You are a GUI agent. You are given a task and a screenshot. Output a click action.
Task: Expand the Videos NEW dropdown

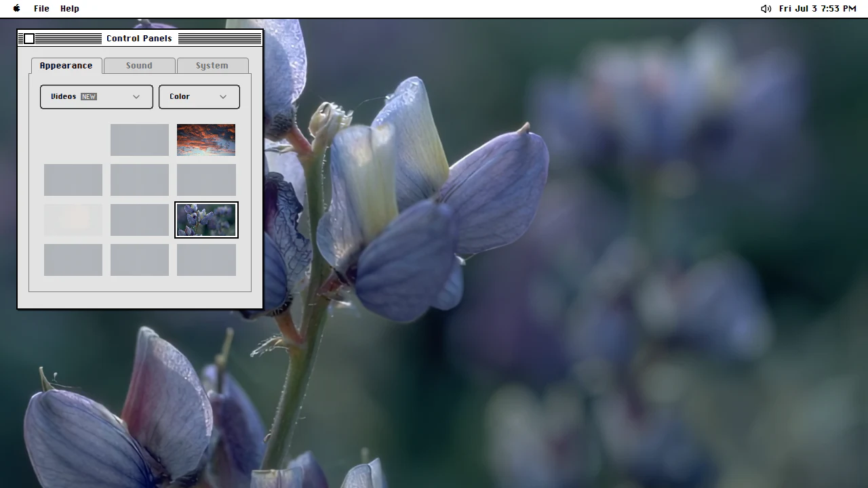tap(96, 96)
